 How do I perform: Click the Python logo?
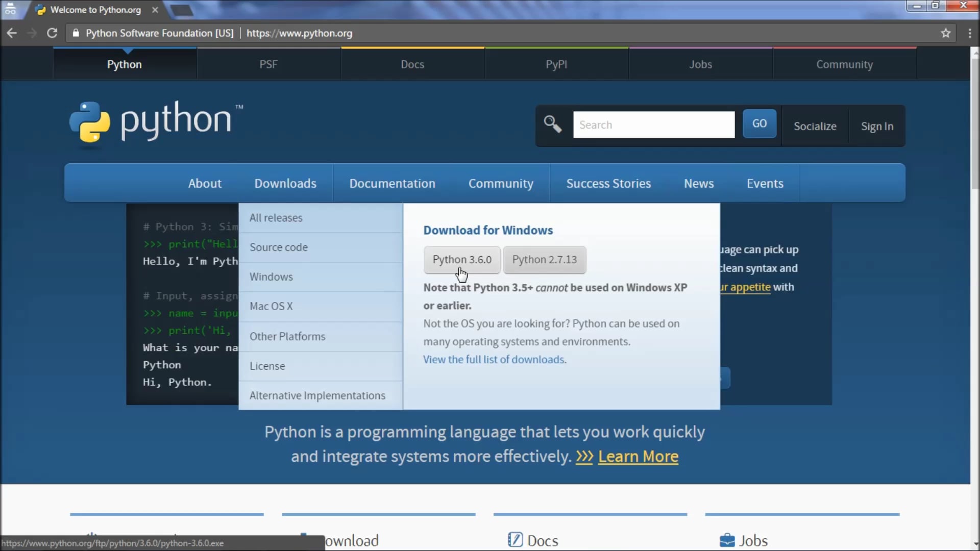pyautogui.click(x=156, y=122)
